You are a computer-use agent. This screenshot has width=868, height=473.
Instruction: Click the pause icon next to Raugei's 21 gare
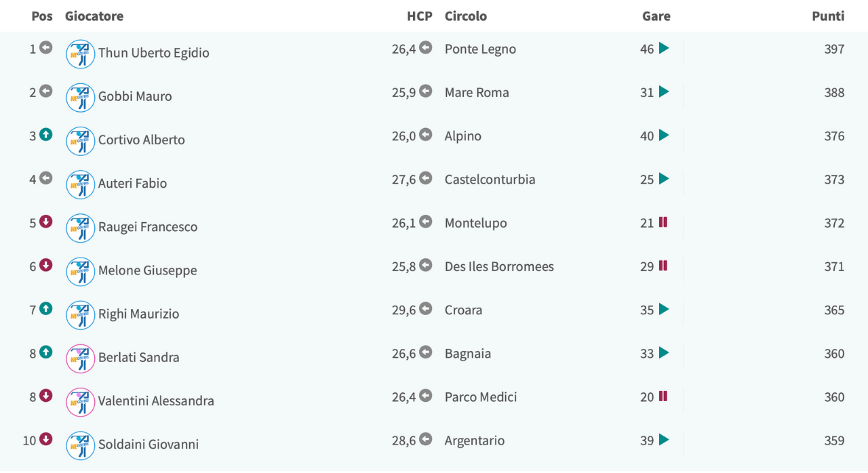click(663, 222)
